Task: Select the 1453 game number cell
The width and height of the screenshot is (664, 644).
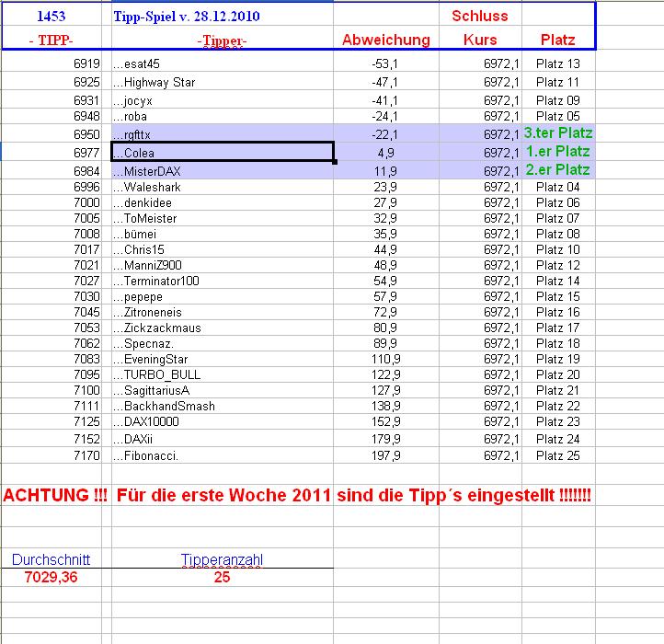Action: point(52,16)
